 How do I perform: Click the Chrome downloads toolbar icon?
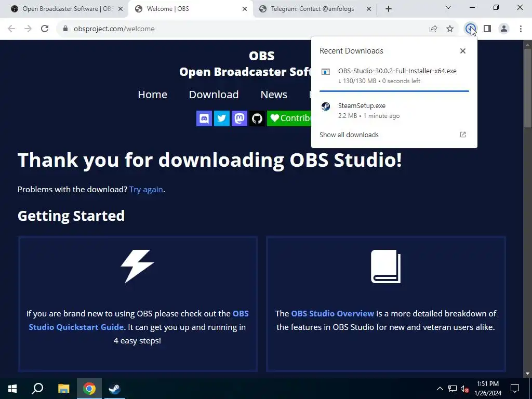coord(470,29)
